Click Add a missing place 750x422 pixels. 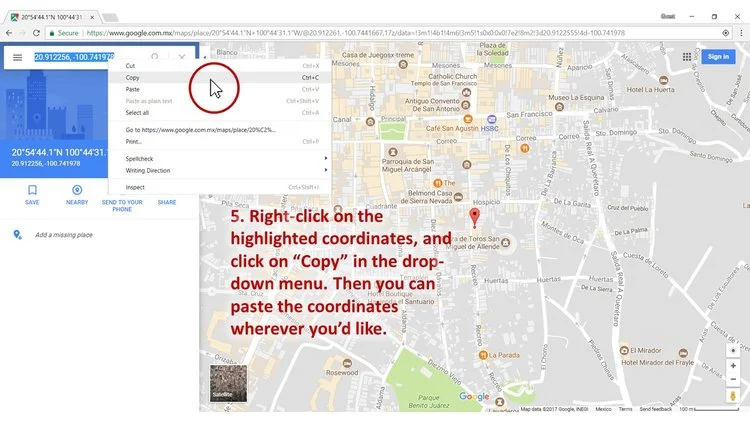[x=64, y=235]
